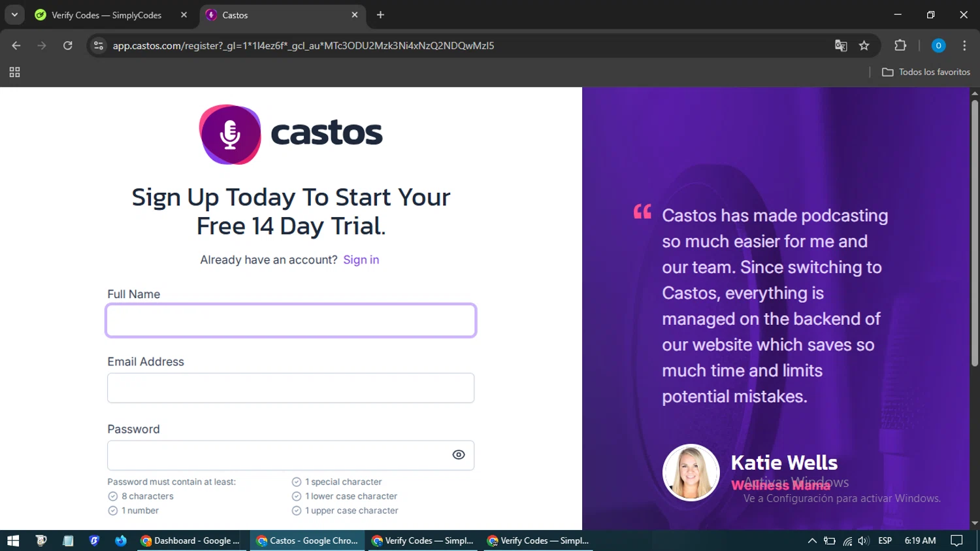Viewport: 980px width, 551px height.
Task: Click the scrollbar down arrow
Action: pyautogui.click(x=975, y=524)
